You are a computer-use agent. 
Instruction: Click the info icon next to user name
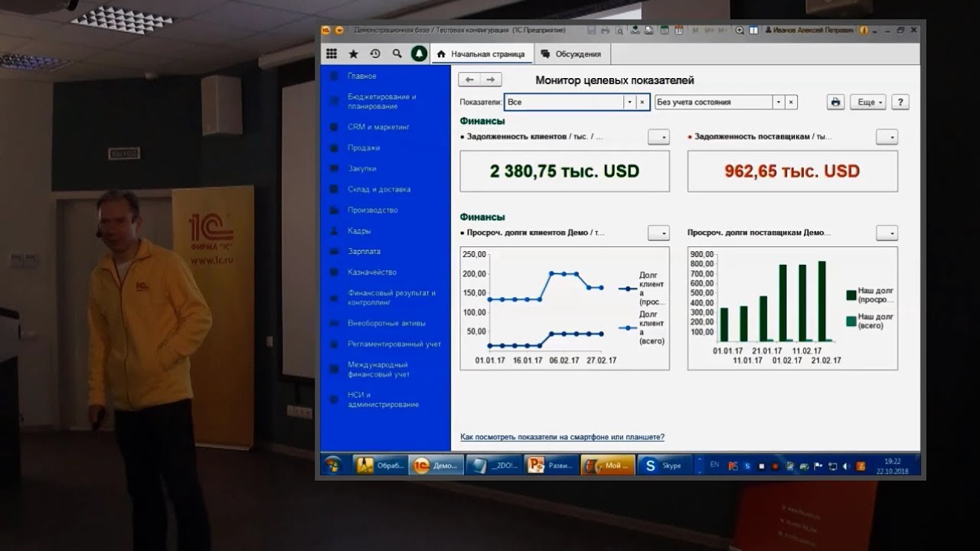864,31
